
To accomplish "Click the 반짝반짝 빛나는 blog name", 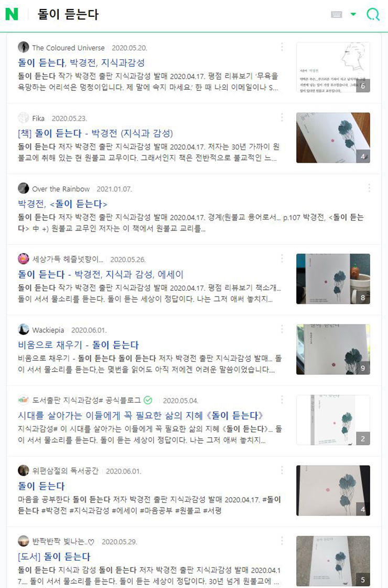I will (x=63, y=541).
